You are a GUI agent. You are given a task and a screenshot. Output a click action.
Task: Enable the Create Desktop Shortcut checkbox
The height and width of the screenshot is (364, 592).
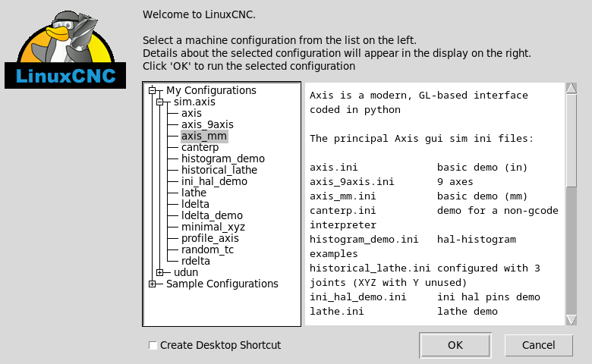153,345
